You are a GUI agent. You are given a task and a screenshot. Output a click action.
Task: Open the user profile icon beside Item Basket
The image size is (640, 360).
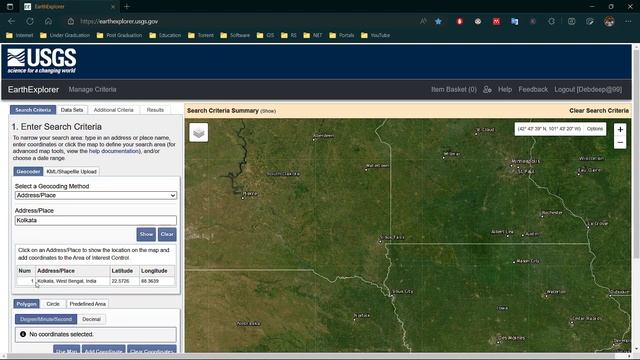(487, 89)
